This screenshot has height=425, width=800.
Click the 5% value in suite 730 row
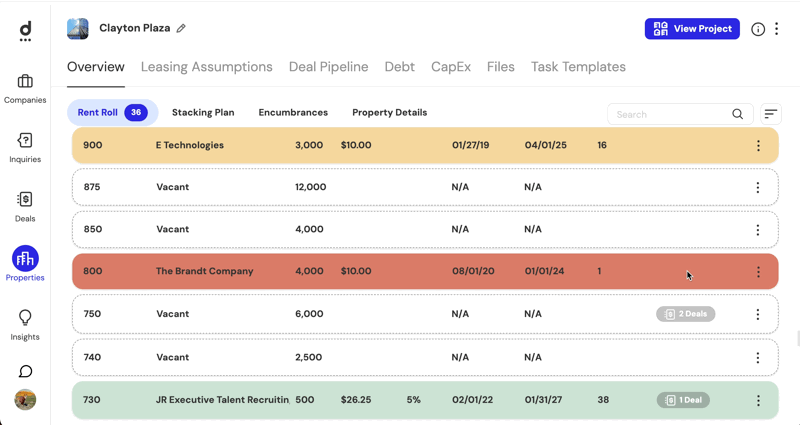click(413, 399)
